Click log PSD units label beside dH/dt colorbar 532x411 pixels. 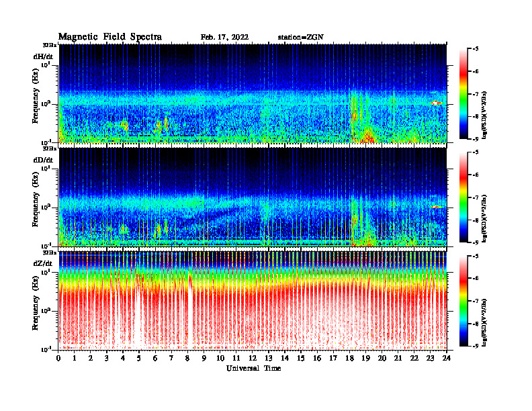(484, 115)
